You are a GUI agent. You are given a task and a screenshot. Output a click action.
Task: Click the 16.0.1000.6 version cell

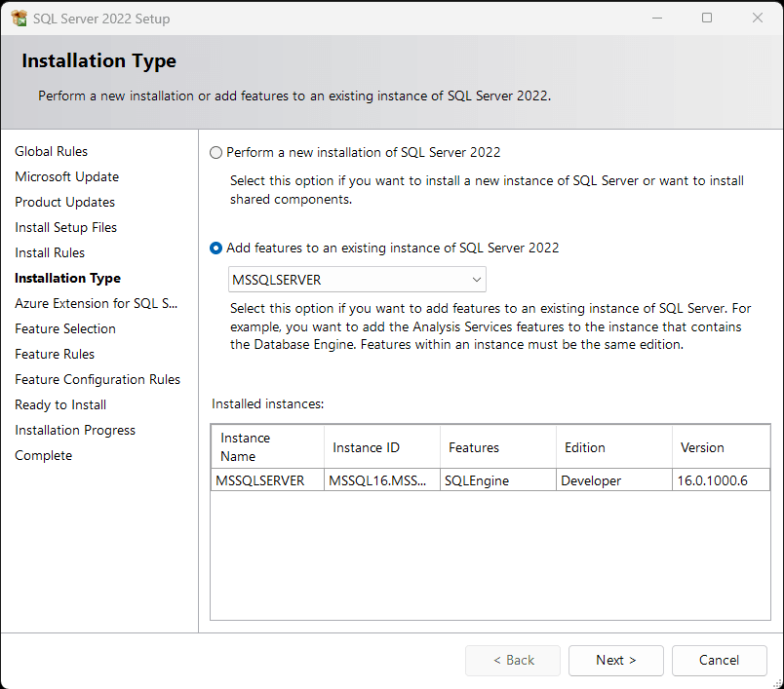721,480
